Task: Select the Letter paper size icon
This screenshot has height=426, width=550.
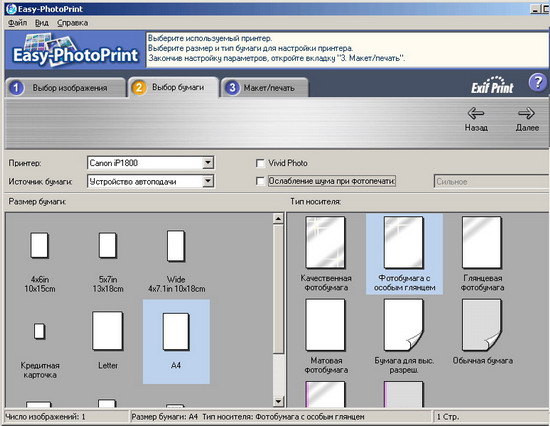Action: 107,331
